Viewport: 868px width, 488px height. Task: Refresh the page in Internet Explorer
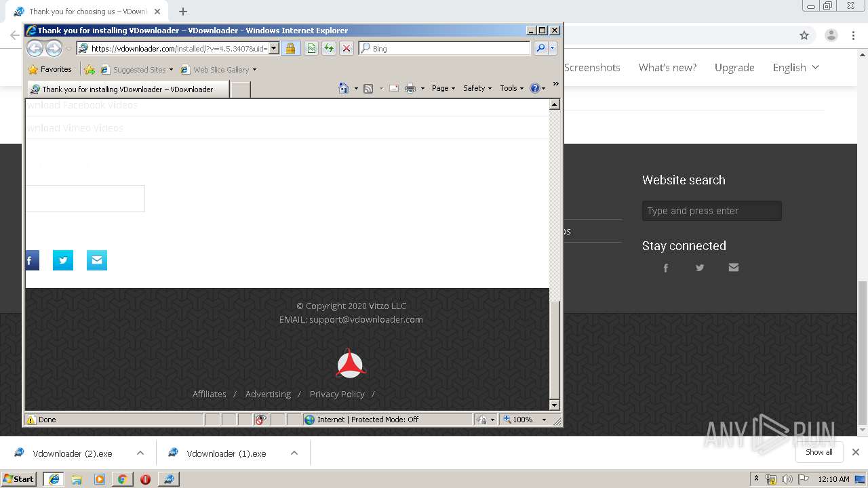point(329,48)
